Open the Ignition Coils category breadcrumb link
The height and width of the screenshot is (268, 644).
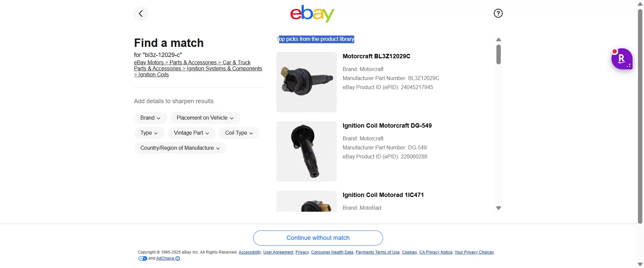click(x=153, y=75)
